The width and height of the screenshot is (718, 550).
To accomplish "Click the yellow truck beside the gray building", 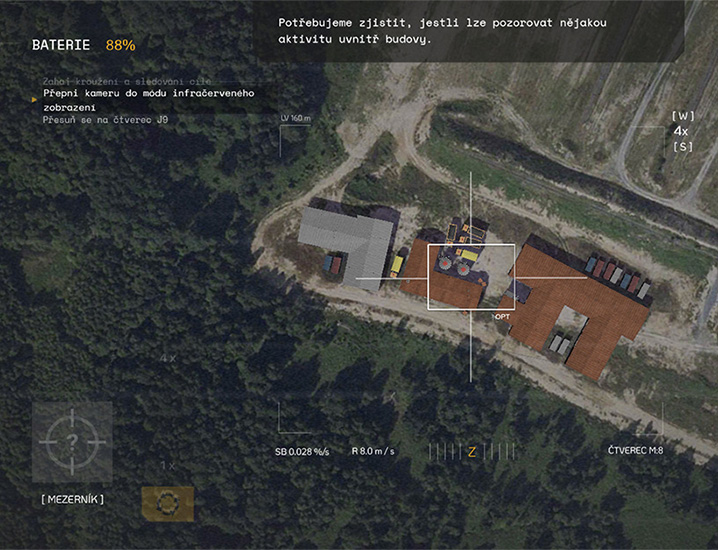I will coord(397,266).
